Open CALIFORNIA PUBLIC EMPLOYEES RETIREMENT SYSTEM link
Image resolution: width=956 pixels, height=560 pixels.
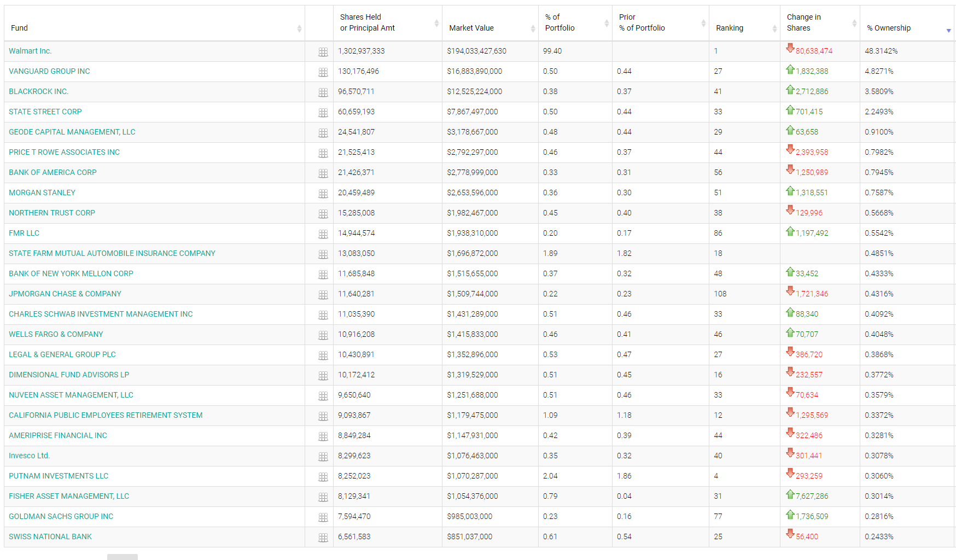point(106,415)
